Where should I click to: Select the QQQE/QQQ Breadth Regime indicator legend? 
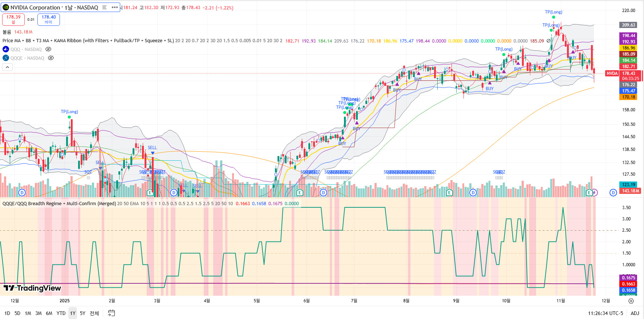tap(59, 204)
